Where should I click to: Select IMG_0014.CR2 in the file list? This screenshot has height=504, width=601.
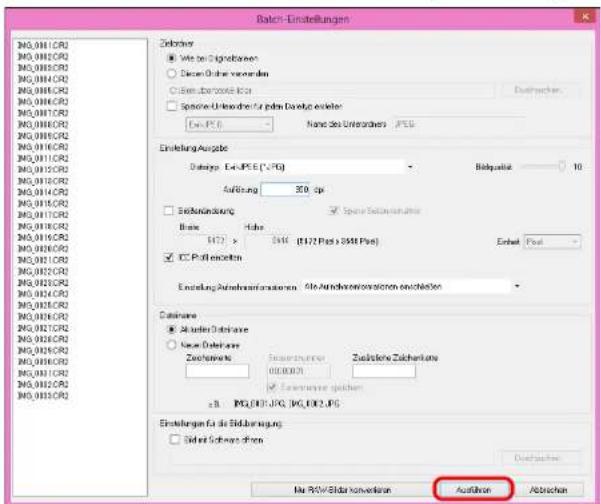click(x=43, y=192)
